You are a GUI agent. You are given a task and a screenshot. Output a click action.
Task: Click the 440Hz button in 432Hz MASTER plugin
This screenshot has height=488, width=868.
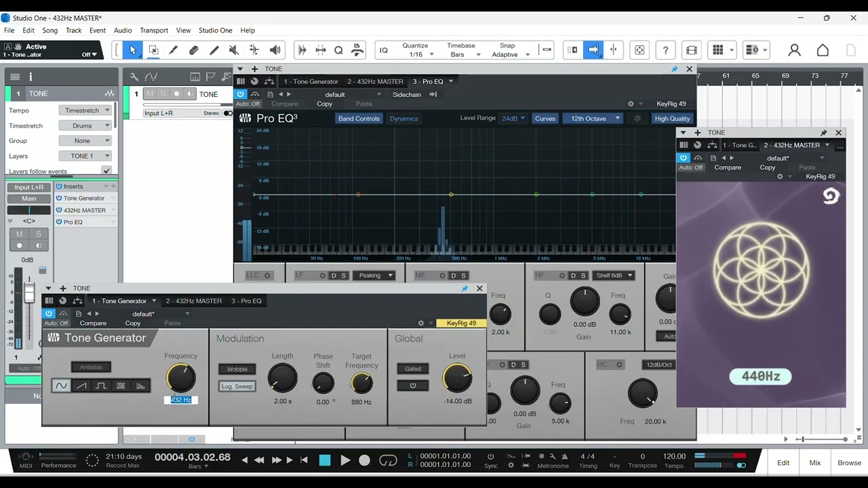760,376
